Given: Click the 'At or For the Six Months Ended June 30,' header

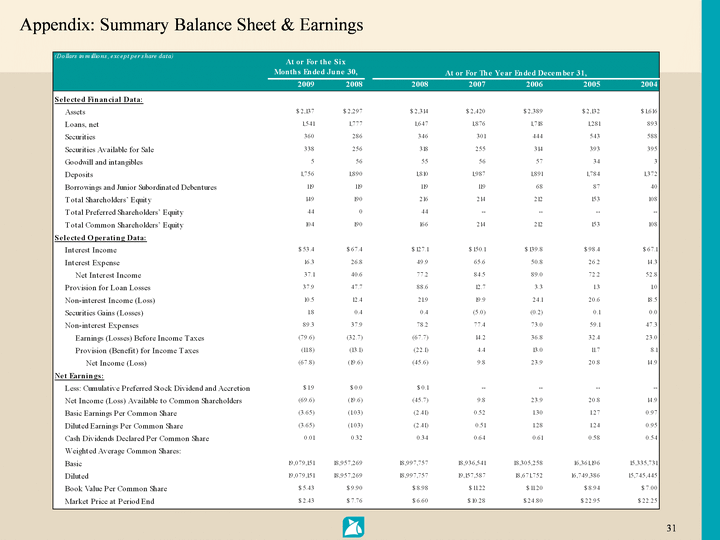Looking at the screenshot, I should (314, 66).
